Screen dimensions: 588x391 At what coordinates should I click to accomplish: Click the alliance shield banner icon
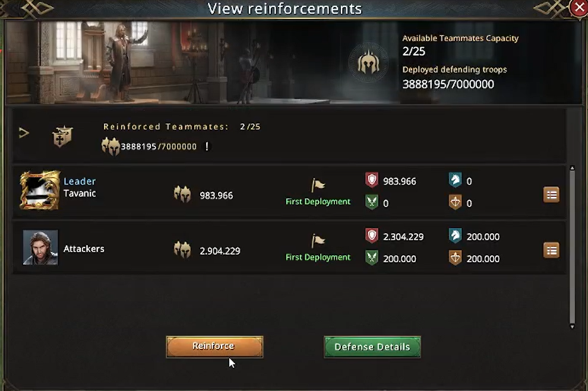click(62, 136)
